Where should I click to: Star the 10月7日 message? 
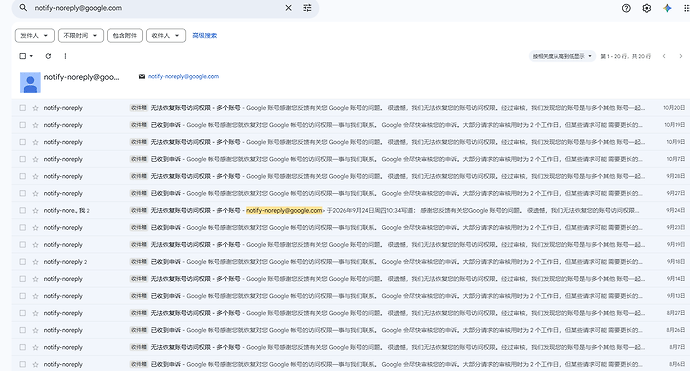coord(35,159)
